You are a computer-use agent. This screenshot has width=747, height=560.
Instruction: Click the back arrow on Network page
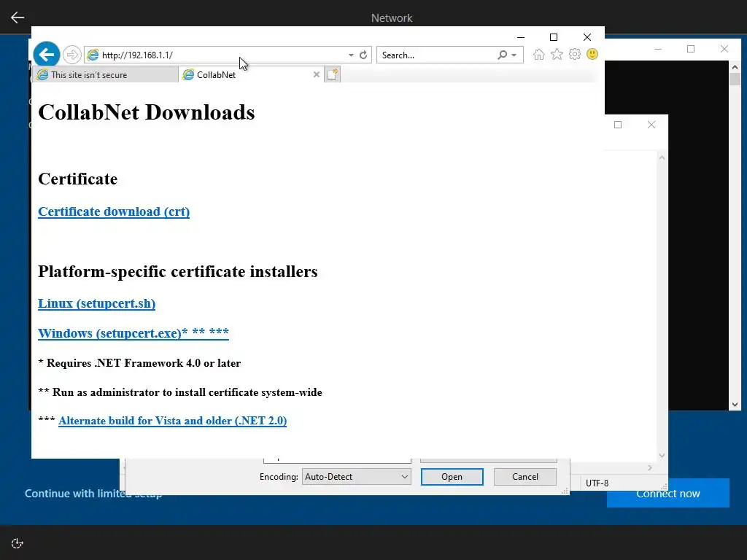[x=18, y=17]
